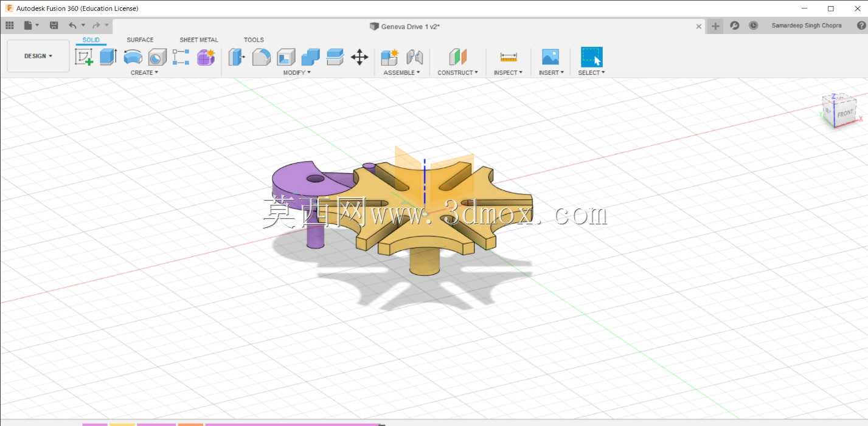Select the Measure tool
The width and height of the screenshot is (868, 426).
[x=509, y=57]
